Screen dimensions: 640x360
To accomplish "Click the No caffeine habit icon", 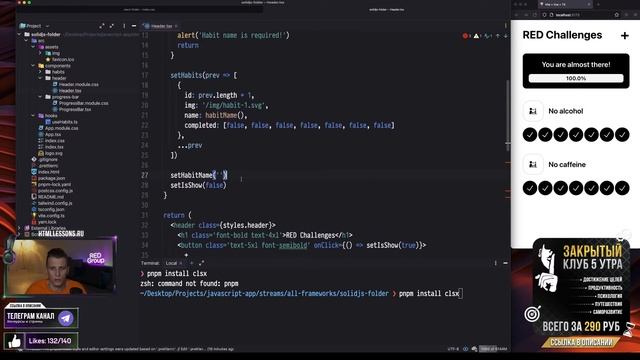I will tap(533, 164).
